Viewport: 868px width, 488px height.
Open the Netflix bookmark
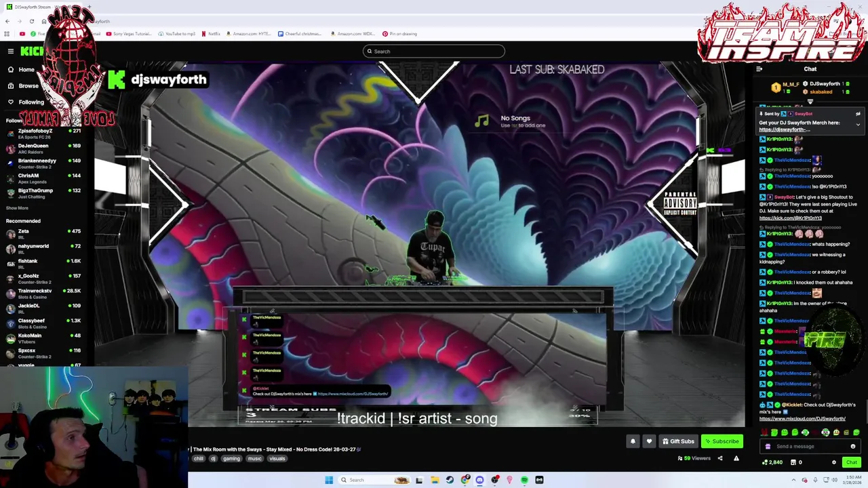tap(211, 34)
